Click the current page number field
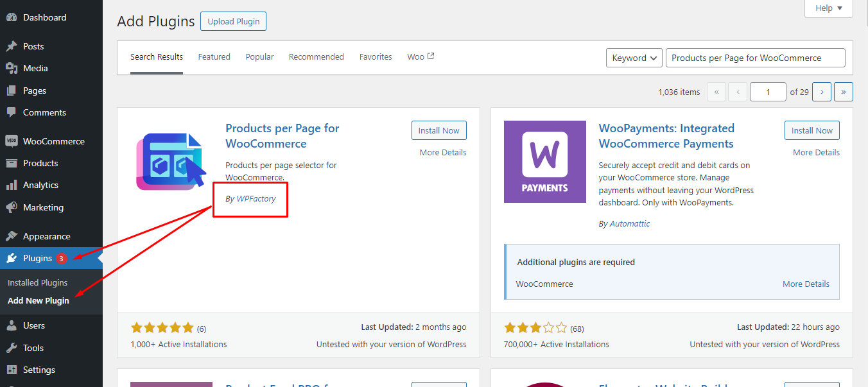This screenshot has height=387, width=868. 768,92
